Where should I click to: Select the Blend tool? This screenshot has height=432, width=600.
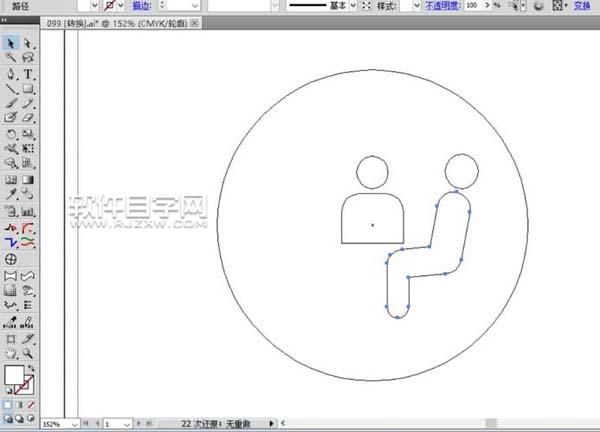(x=28, y=194)
